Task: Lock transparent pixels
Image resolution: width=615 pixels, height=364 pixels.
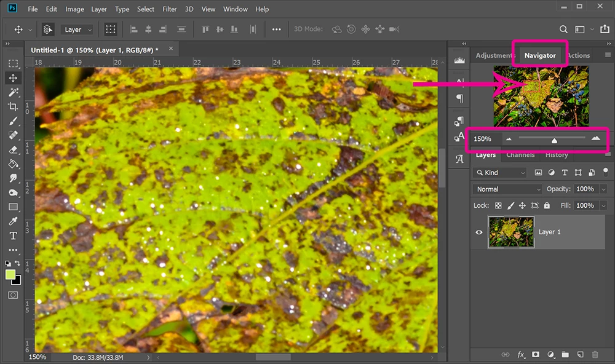Action: 498,205
